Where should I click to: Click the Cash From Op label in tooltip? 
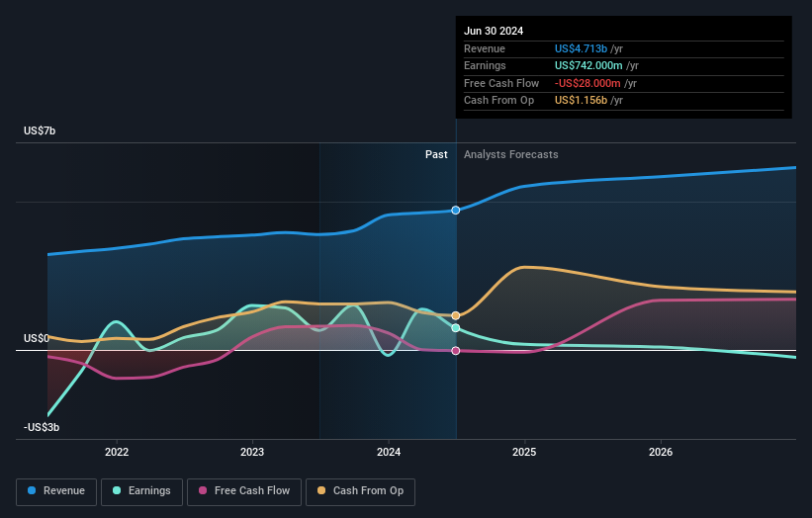coord(498,101)
